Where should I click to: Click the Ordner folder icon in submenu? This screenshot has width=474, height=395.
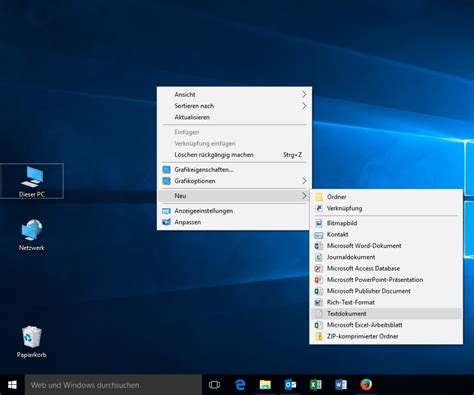tap(319, 197)
